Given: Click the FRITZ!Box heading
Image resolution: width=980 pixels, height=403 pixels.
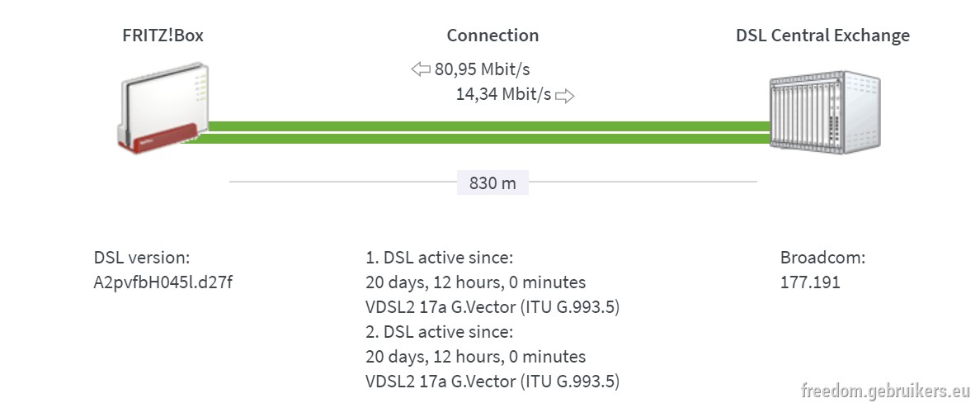Looking at the screenshot, I should (x=163, y=35).
